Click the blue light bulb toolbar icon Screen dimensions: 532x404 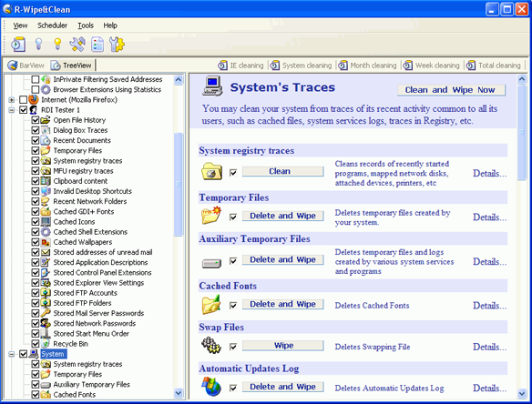coord(38,45)
